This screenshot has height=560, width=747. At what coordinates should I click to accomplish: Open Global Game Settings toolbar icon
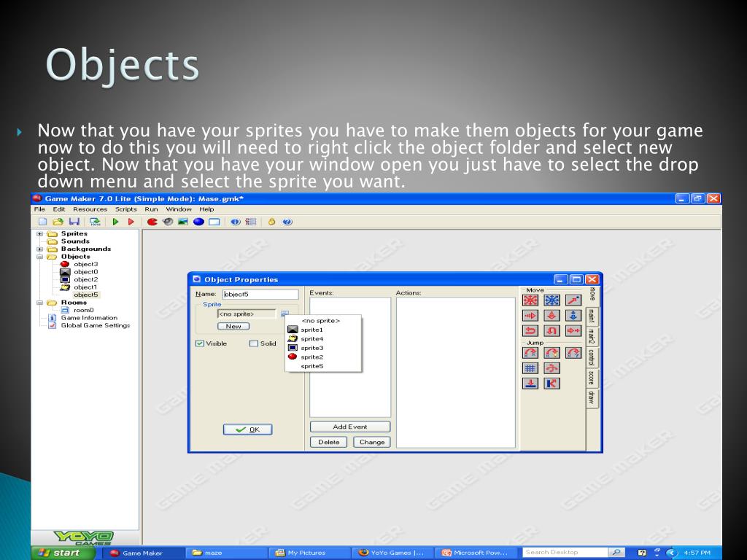(251, 222)
